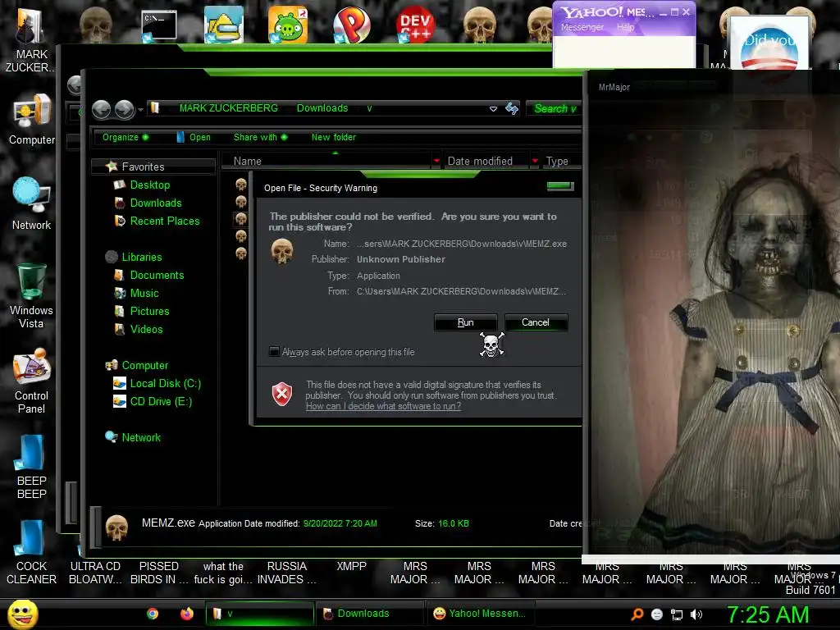
Task: Click the Explorer Back navigation arrow
Action: (101, 109)
